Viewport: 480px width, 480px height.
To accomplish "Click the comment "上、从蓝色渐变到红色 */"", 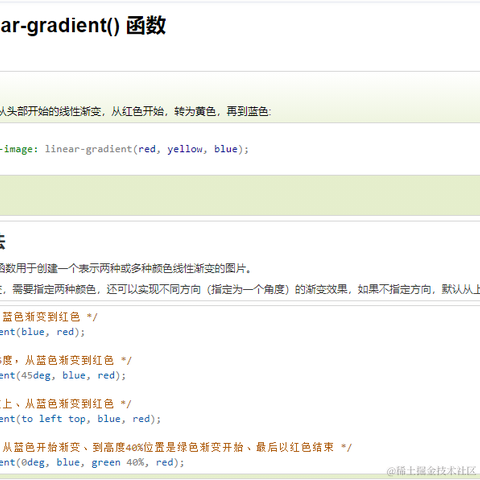I will [x=66, y=404].
